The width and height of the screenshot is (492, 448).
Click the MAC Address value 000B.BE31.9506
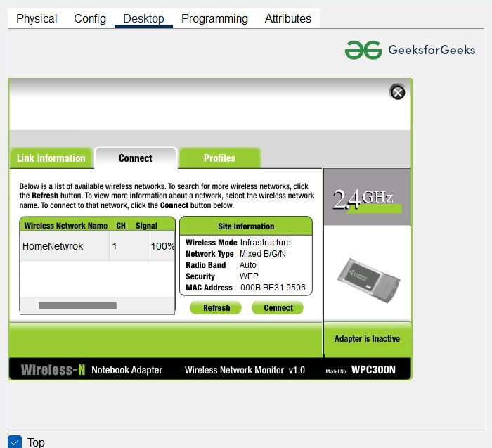pos(273,288)
